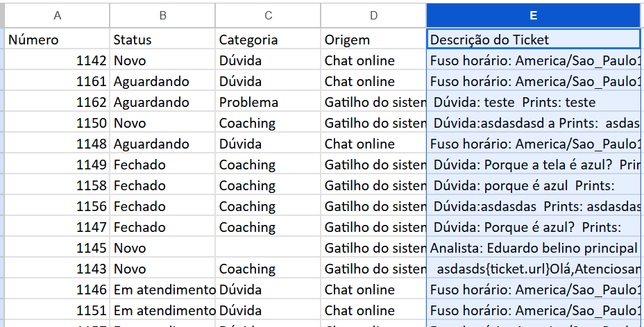This screenshot has height=327, width=644.
Task: Click the 'Categoria' header cell
Action: point(268,40)
